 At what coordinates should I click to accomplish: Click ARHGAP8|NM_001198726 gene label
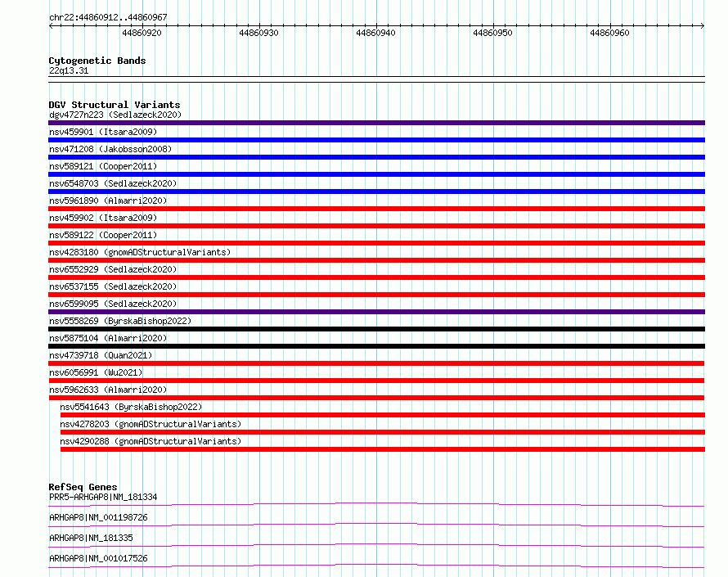pos(98,517)
